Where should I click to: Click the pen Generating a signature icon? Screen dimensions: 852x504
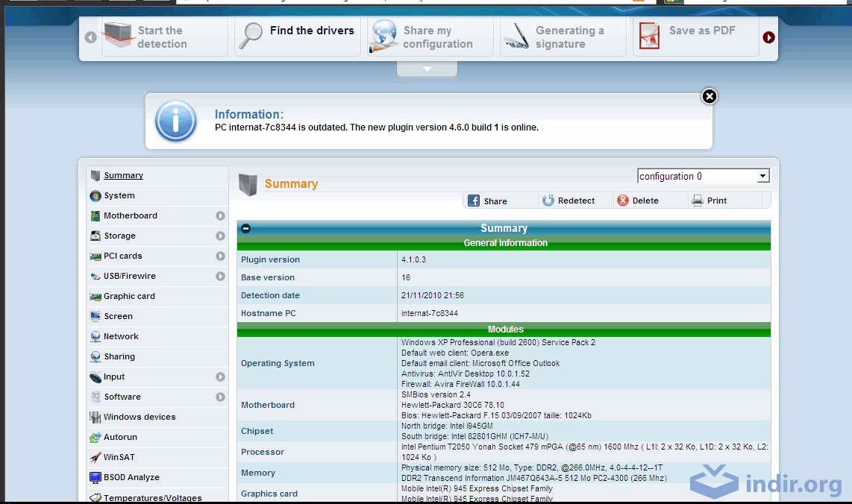tap(517, 37)
